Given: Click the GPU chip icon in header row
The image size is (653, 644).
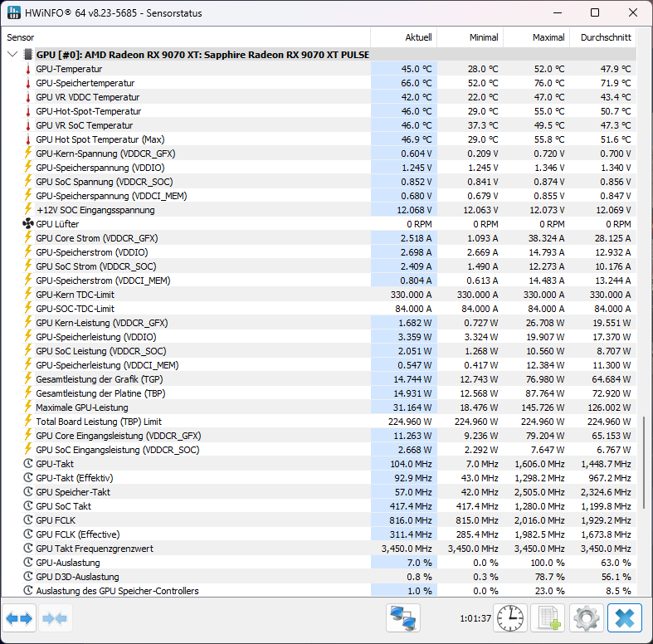Looking at the screenshot, I should [x=27, y=55].
